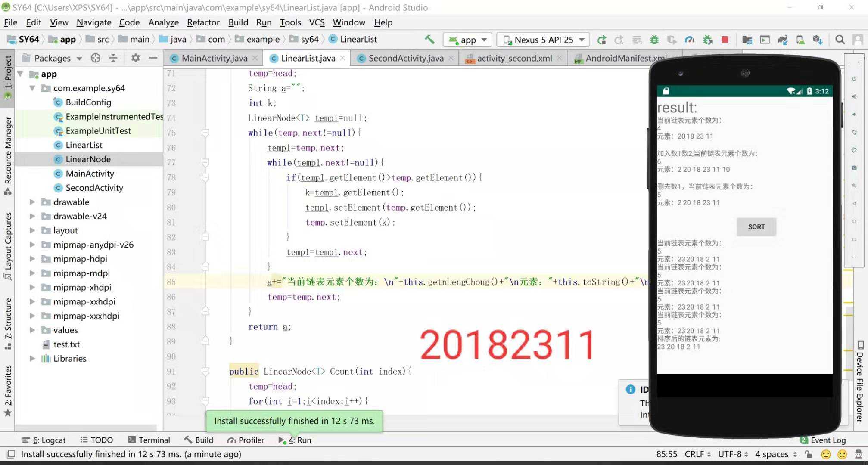Click the Make Project hammer icon
Image resolution: width=868 pixels, height=465 pixels.
[429, 40]
